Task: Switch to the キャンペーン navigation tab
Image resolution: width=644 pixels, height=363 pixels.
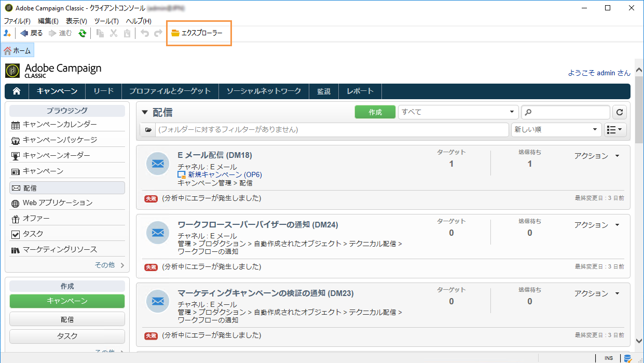Action: point(57,91)
